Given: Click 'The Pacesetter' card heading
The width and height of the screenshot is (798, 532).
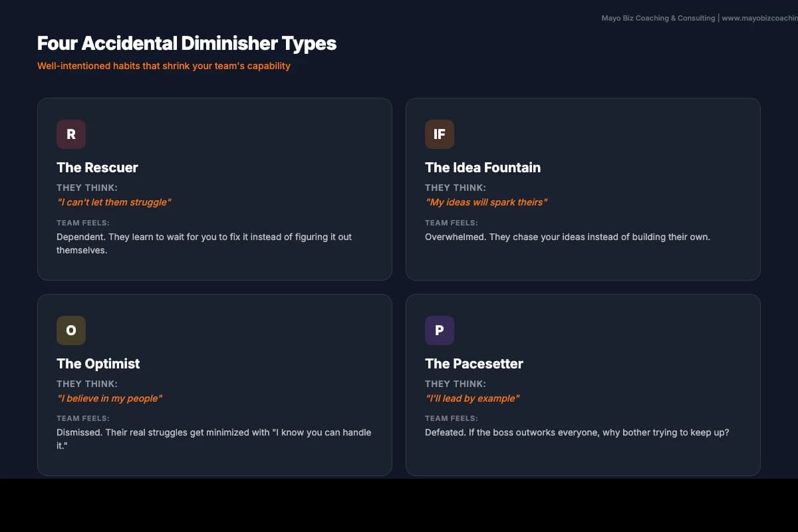Looking at the screenshot, I should [474, 364].
